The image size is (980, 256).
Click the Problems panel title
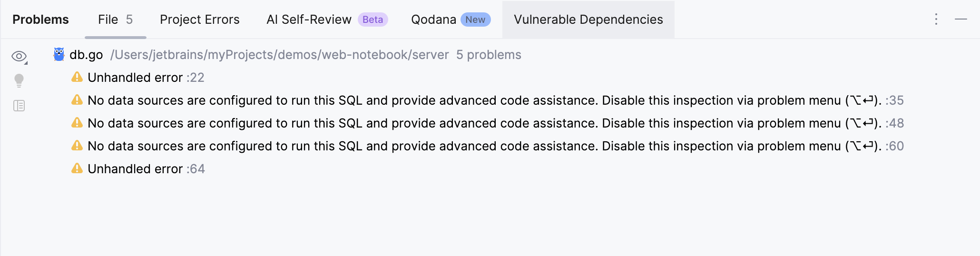[x=40, y=20]
